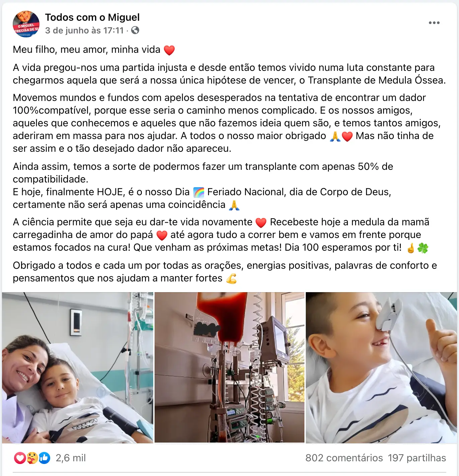Click the blue thumbs-up like reaction icon

click(44, 458)
